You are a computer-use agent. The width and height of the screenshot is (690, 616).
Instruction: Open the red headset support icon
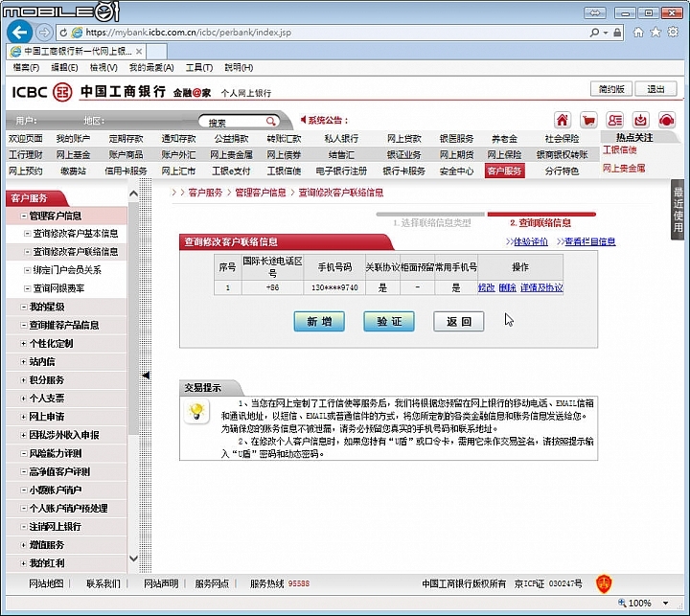[667, 120]
